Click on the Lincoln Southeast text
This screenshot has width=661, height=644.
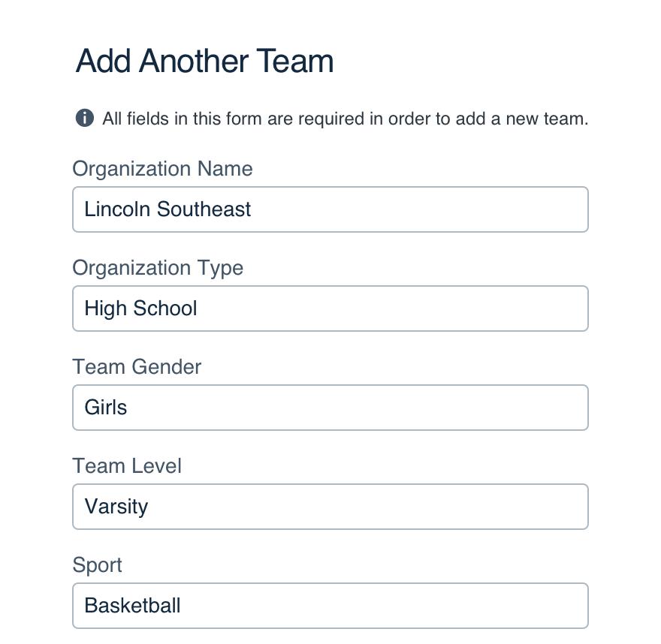pyautogui.click(x=168, y=209)
